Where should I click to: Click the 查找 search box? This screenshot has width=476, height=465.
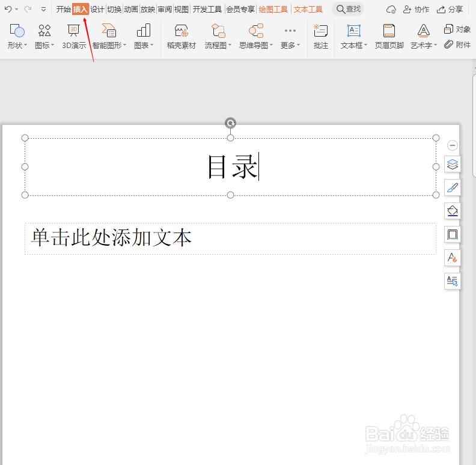coord(348,10)
